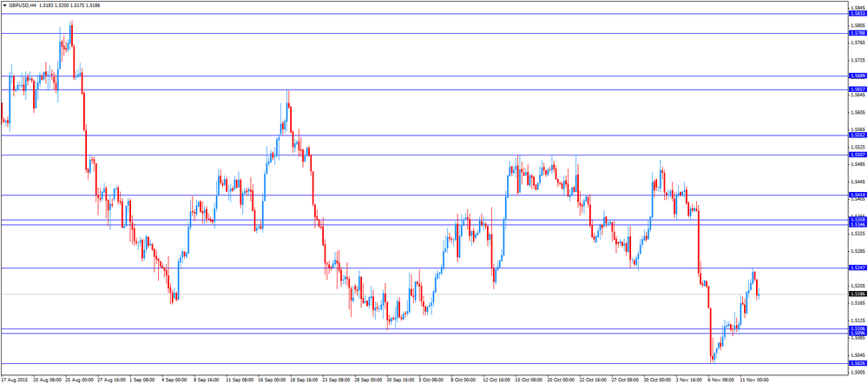Image resolution: width=868 pixels, height=384 pixels.
Task: Click the 1.5657 blue price label
Action: (858, 89)
